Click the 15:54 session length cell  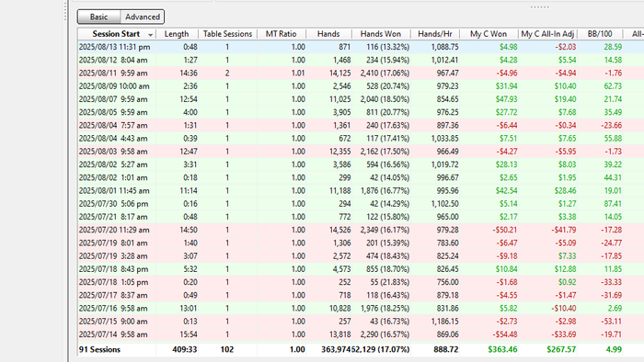tap(189, 335)
